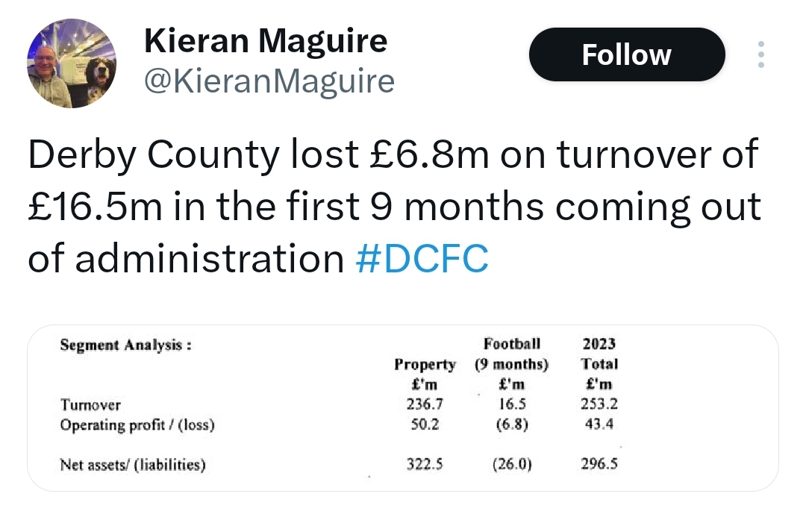Click the 'Football (9 months)' column header
Viewport: 806px width, 532px height.
[511, 354]
